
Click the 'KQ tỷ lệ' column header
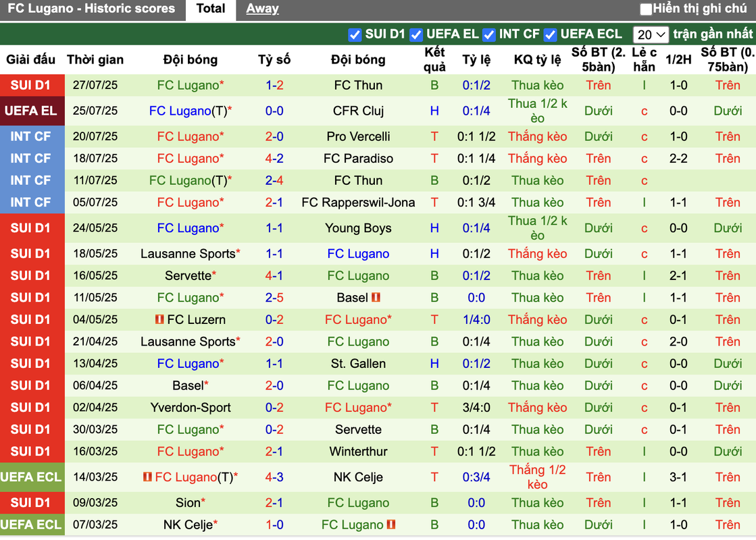(x=537, y=59)
